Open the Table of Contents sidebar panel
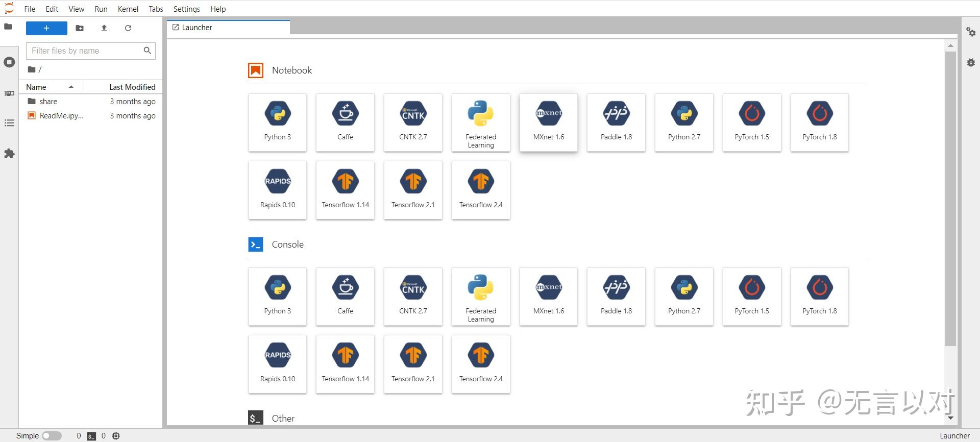The image size is (980, 442). [x=9, y=123]
